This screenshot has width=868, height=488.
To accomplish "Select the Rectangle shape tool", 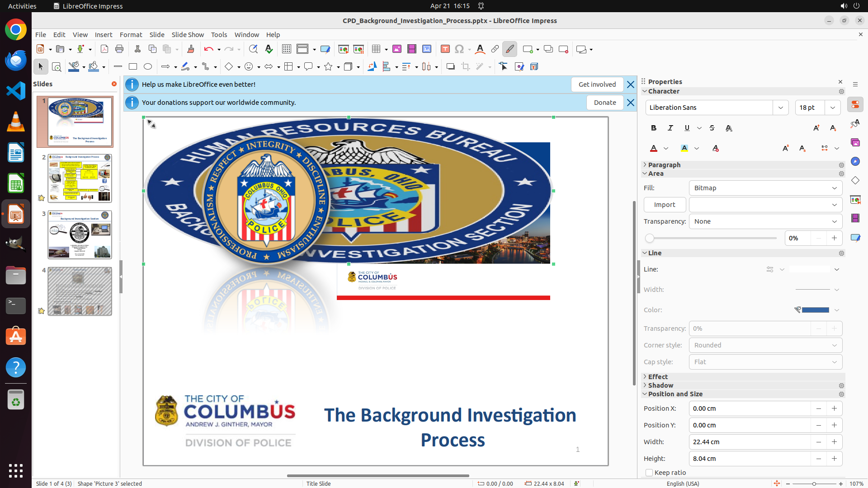I will tap(133, 67).
